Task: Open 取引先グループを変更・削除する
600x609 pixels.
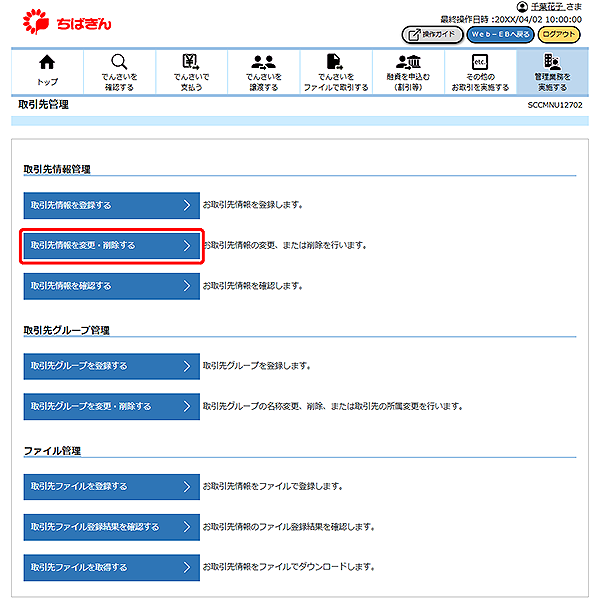Action: pyautogui.click(x=111, y=406)
